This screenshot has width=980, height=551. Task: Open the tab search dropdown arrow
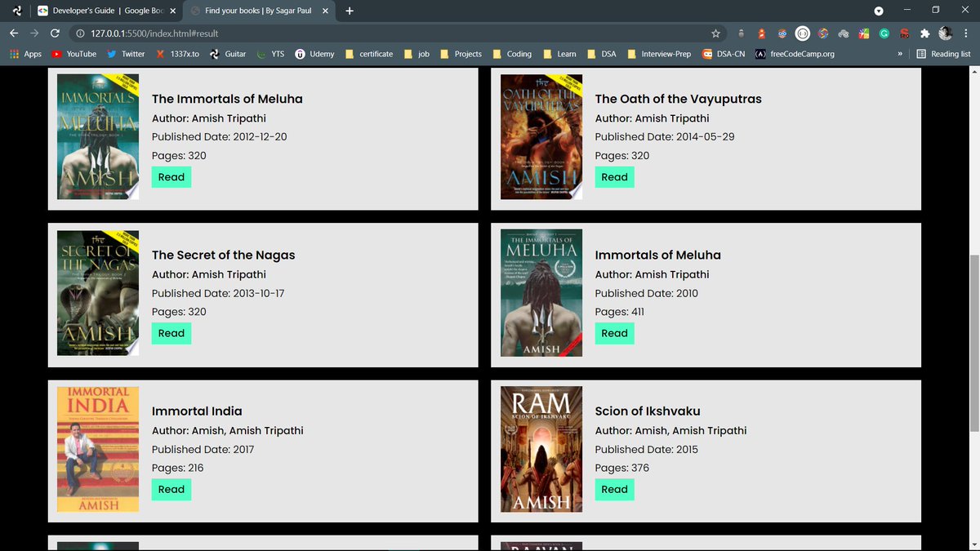[879, 11]
